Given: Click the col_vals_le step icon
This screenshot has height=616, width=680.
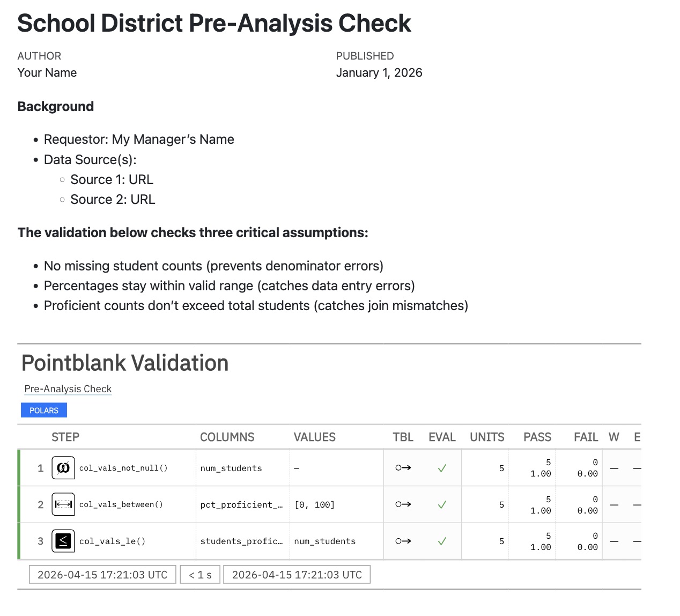Looking at the screenshot, I should 63,541.
